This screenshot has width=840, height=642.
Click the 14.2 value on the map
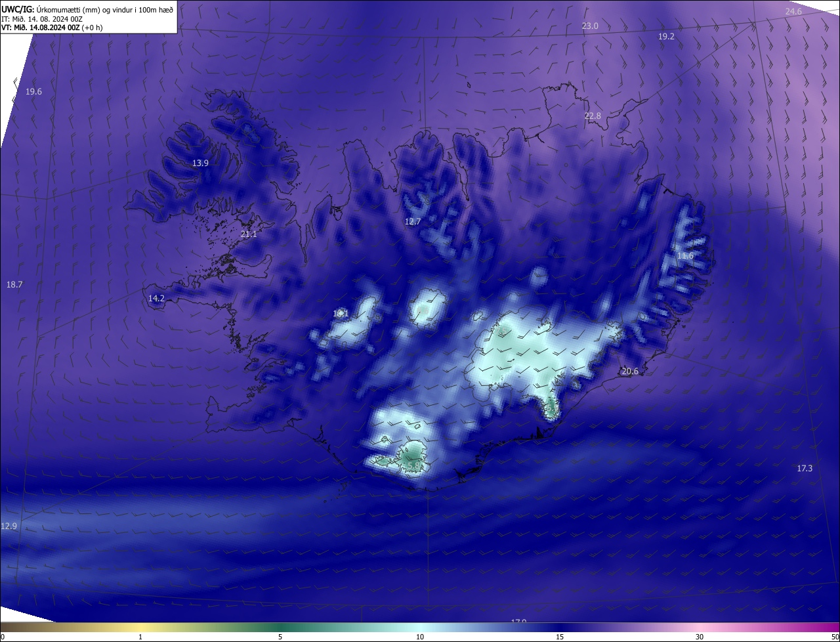[x=156, y=298]
